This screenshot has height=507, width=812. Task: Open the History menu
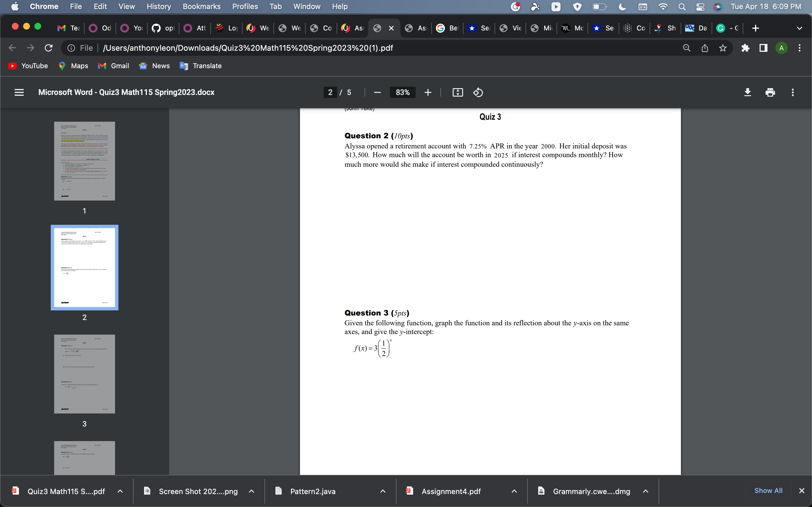pos(158,6)
